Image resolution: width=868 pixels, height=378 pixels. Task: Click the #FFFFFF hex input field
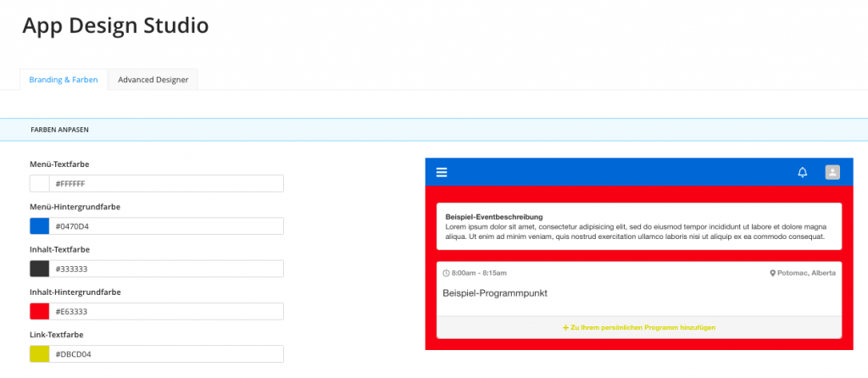[x=166, y=184]
